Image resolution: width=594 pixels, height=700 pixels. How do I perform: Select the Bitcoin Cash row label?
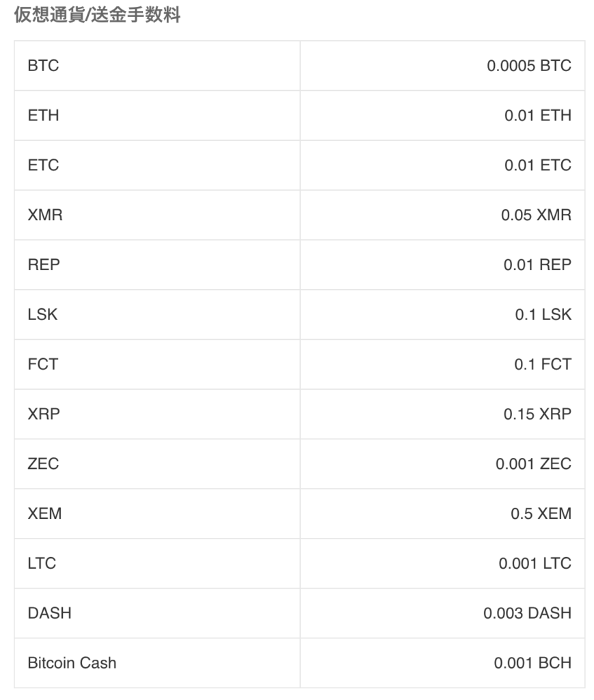[x=72, y=663]
